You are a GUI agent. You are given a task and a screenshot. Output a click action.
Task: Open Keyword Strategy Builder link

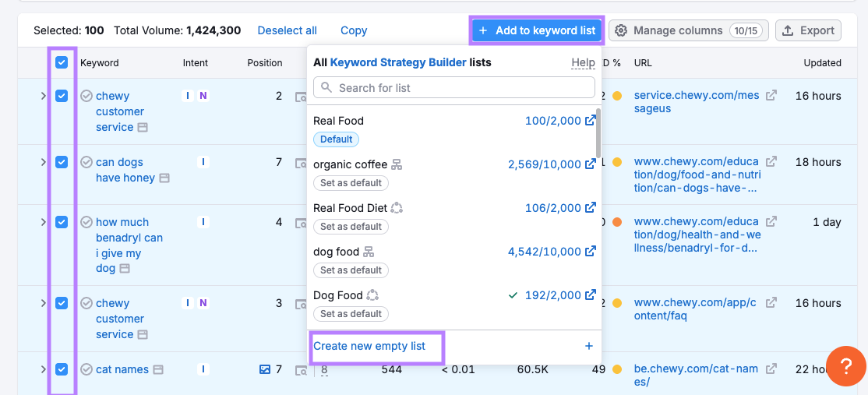click(x=398, y=62)
